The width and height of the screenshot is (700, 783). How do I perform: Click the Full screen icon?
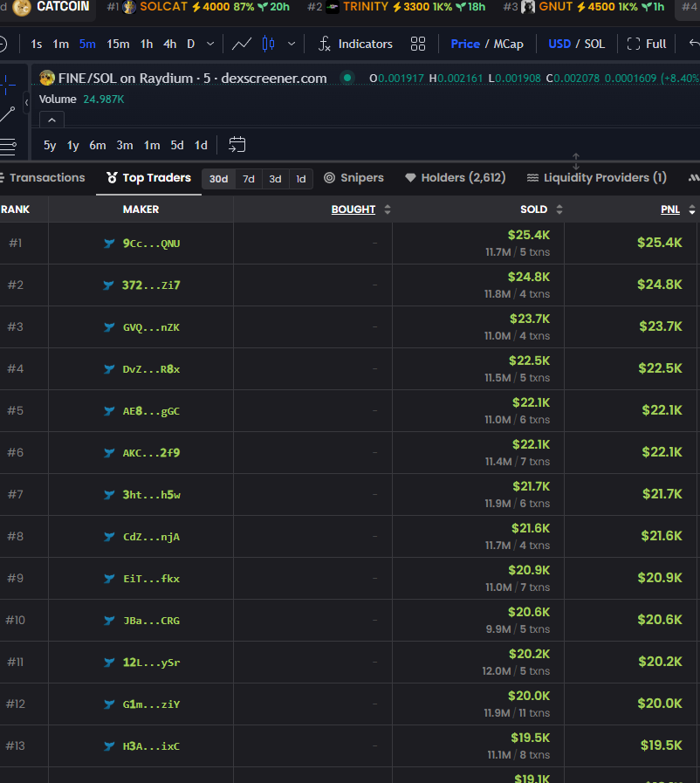point(634,44)
